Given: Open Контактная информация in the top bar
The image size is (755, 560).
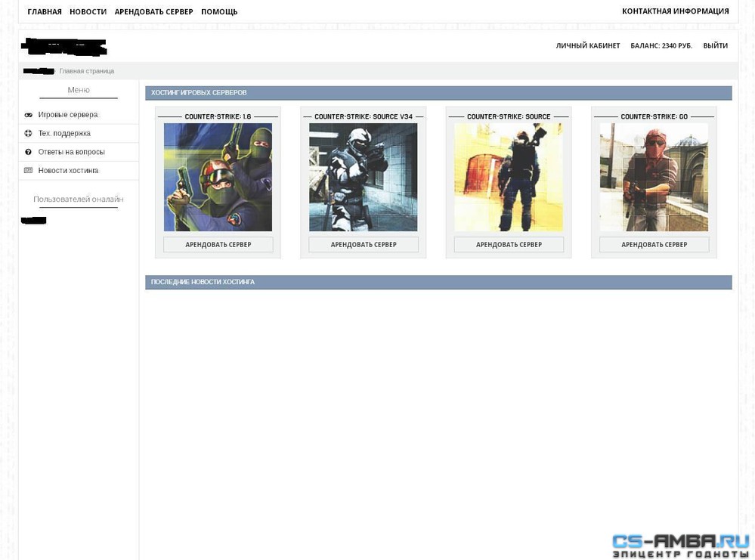Looking at the screenshot, I should (675, 11).
